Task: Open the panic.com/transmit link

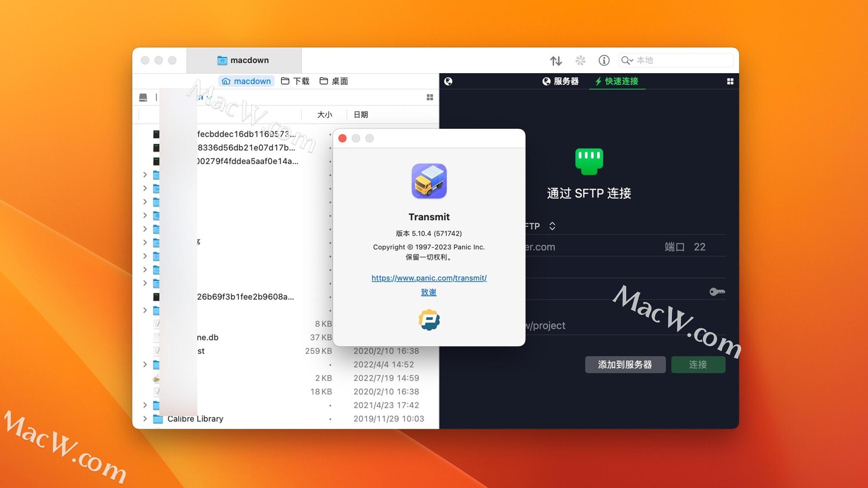Action: (429, 278)
